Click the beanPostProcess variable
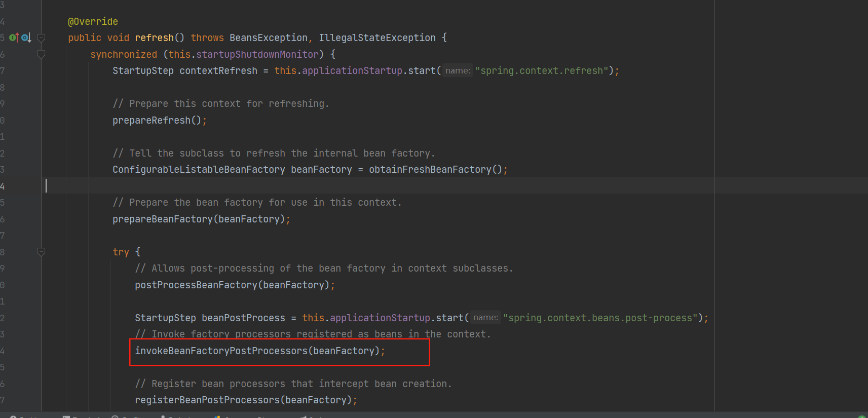The height and width of the screenshot is (418, 868). [x=243, y=318]
